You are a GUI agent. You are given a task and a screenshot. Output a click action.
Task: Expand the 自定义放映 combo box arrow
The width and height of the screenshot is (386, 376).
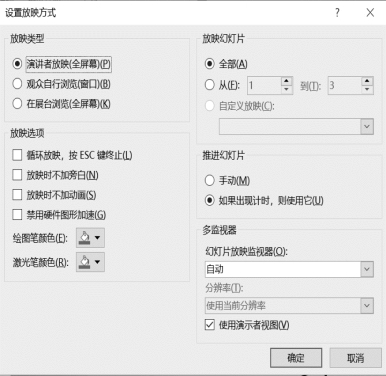click(x=367, y=127)
